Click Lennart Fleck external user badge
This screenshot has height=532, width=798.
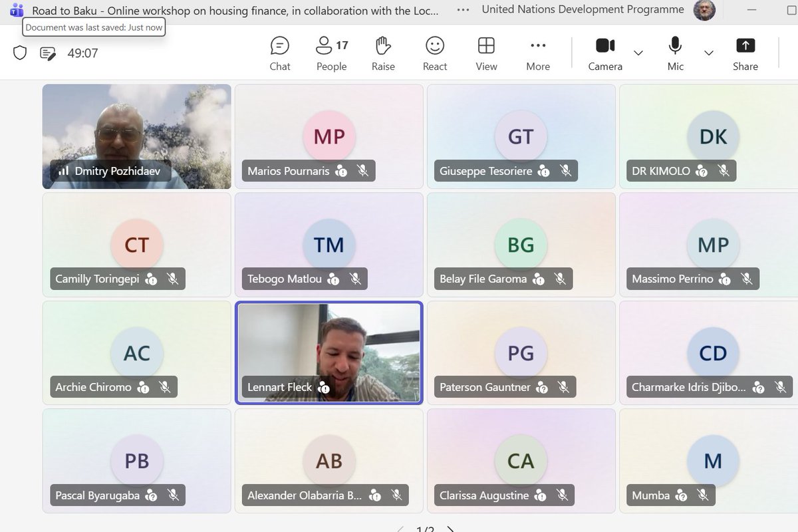tap(324, 387)
